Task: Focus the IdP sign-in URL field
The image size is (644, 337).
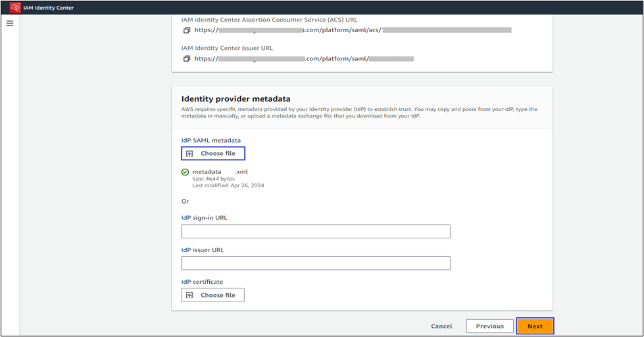Action: (316, 231)
